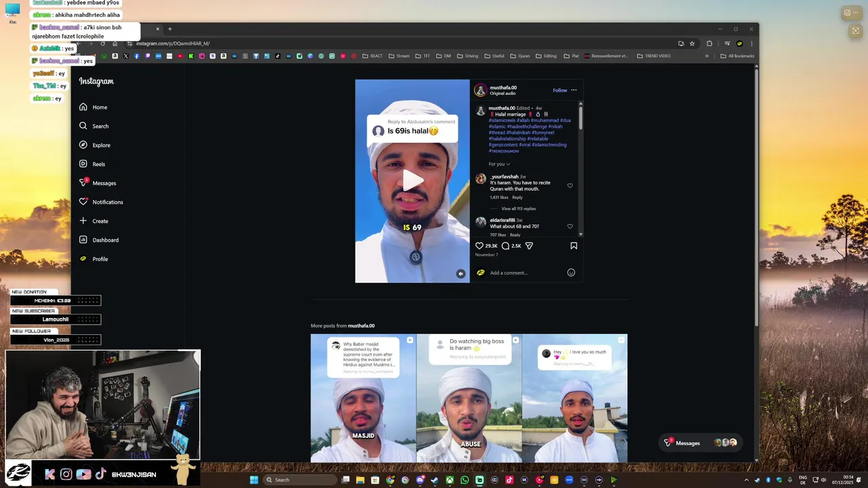This screenshot has width=868, height=488.
Task: Click Create in Instagram sidebar
Action: (94, 221)
